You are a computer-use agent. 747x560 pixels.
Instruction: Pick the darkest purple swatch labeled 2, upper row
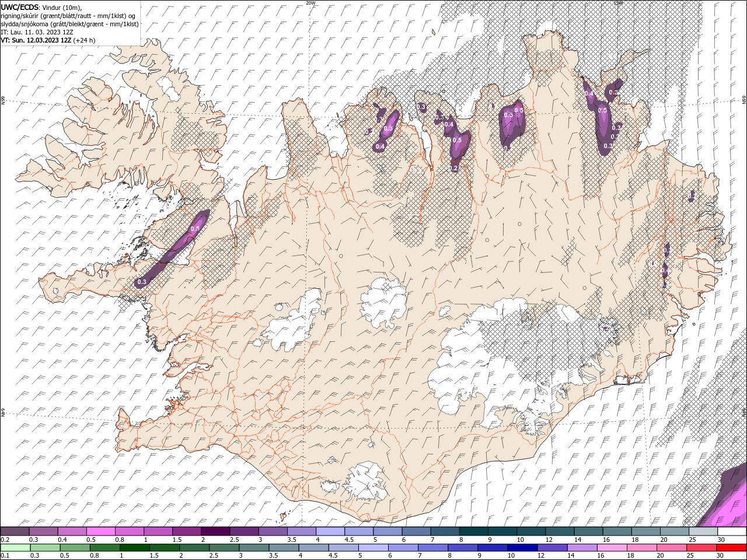(x=215, y=531)
